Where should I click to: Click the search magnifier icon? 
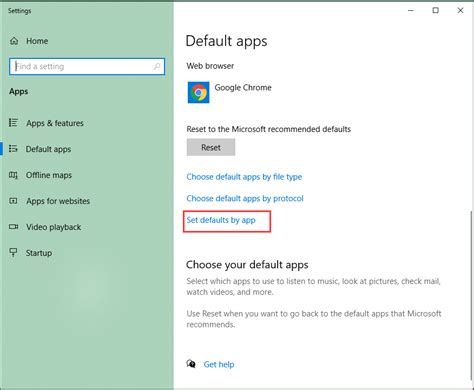157,66
